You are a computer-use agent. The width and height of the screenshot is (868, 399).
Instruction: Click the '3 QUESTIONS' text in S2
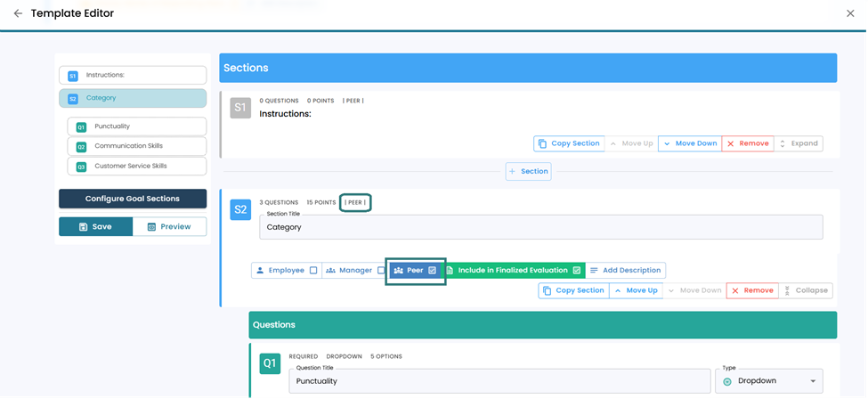(x=279, y=203)
